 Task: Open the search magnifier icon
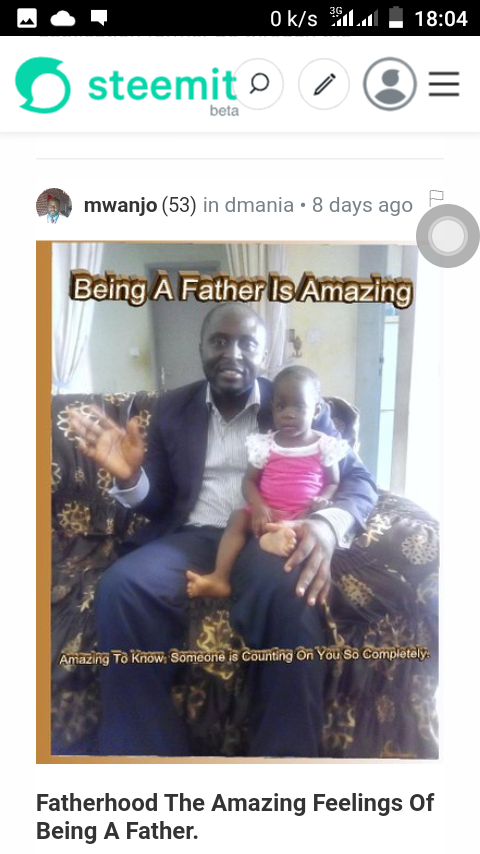click(x=259, y=84)
